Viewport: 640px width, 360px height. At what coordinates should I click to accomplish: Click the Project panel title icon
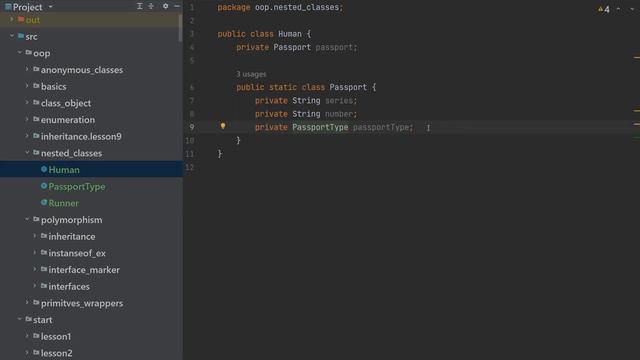point(8,7)
